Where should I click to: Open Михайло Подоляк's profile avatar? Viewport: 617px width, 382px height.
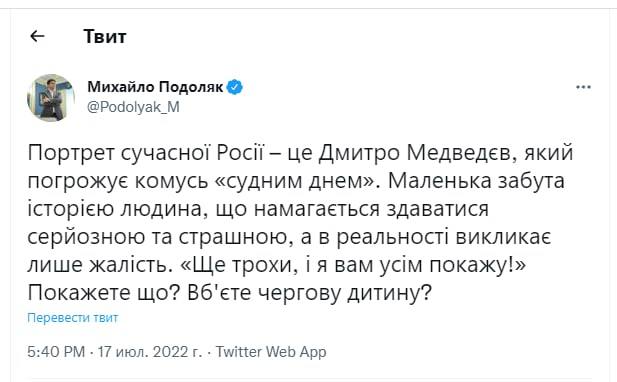tap(51, 98)
